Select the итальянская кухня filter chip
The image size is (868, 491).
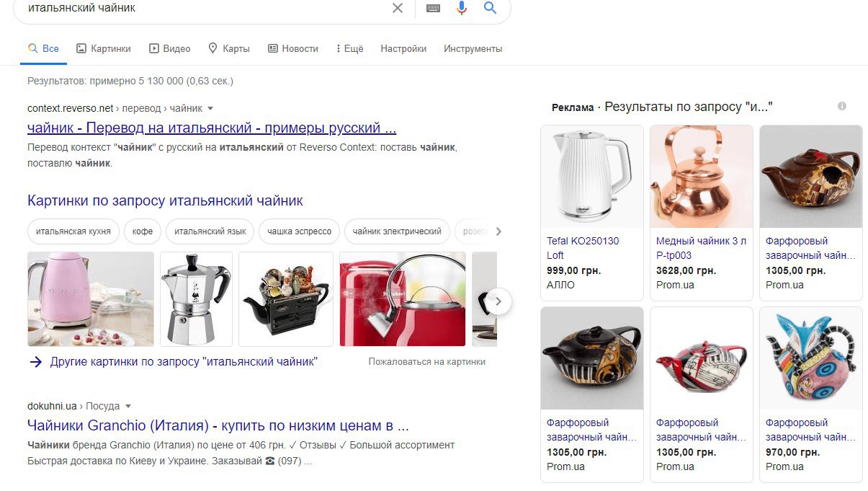[73, 231]
